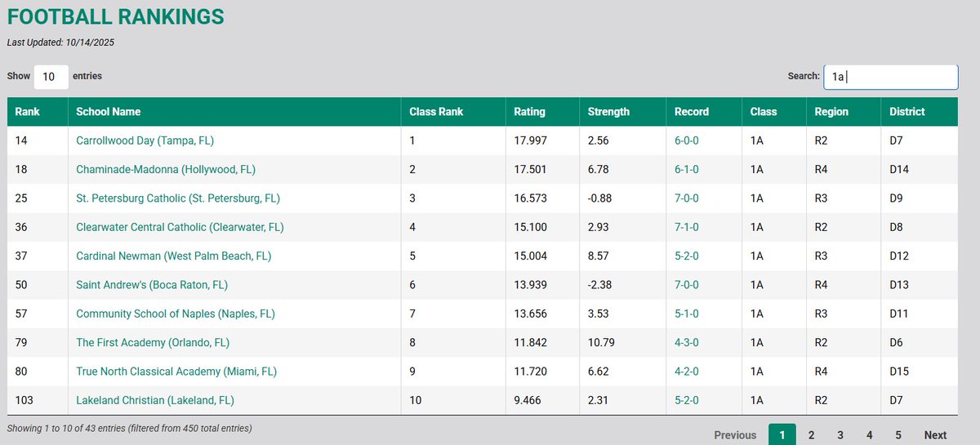
Task: Sort by Class column header
Action: tap(775, 112)
